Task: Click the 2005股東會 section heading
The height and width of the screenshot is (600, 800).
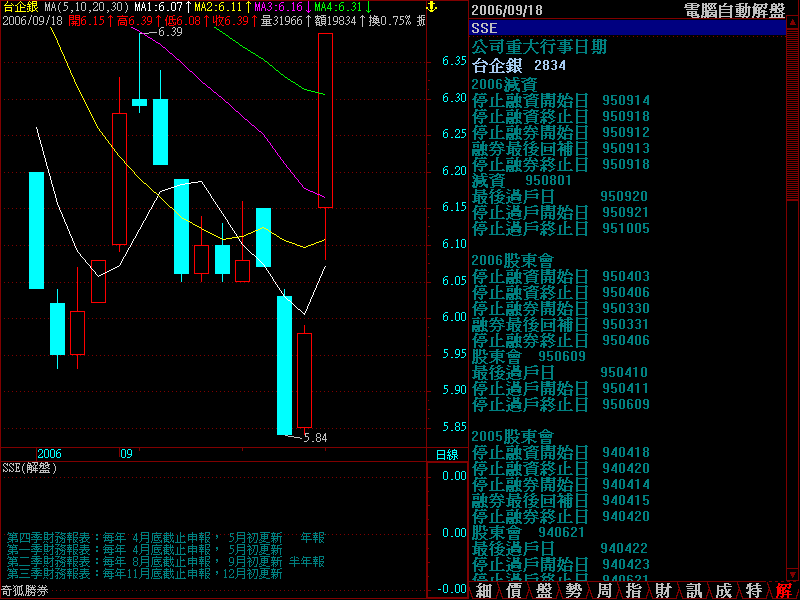Action: tap(512, 437)
